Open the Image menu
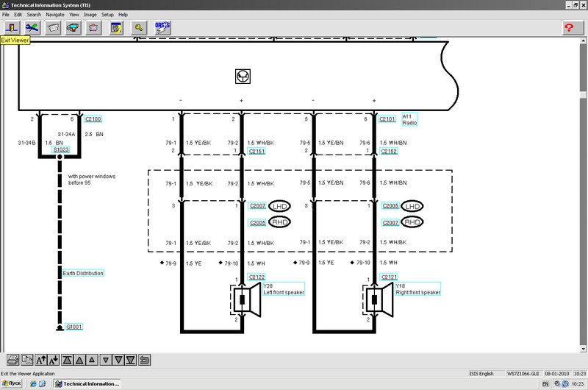Screen dimensions: 588x390 pyautogui.click(x=90, y=15)
